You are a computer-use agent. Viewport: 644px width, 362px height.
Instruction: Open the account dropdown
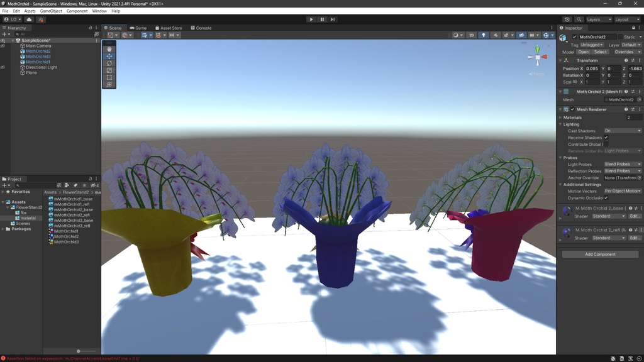[x=13, y=19]
